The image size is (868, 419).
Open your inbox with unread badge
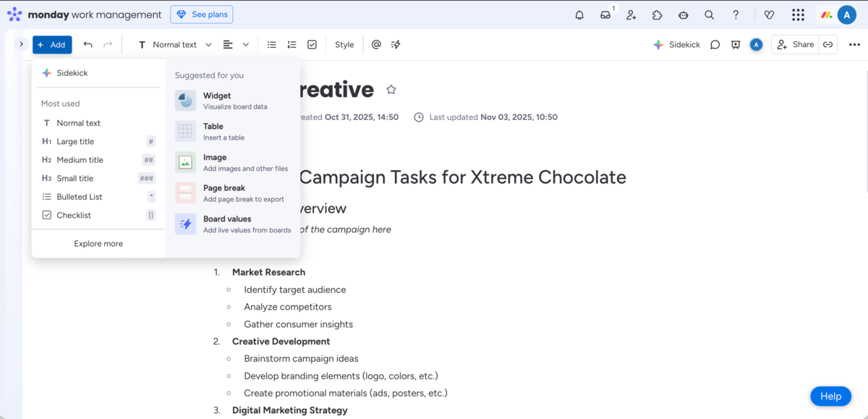coord(605,14)
